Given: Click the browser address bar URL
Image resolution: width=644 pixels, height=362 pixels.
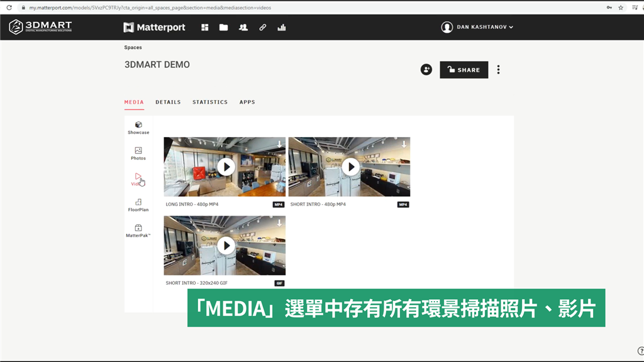Looking at the screenshot, I should click(x=150, y=8).
